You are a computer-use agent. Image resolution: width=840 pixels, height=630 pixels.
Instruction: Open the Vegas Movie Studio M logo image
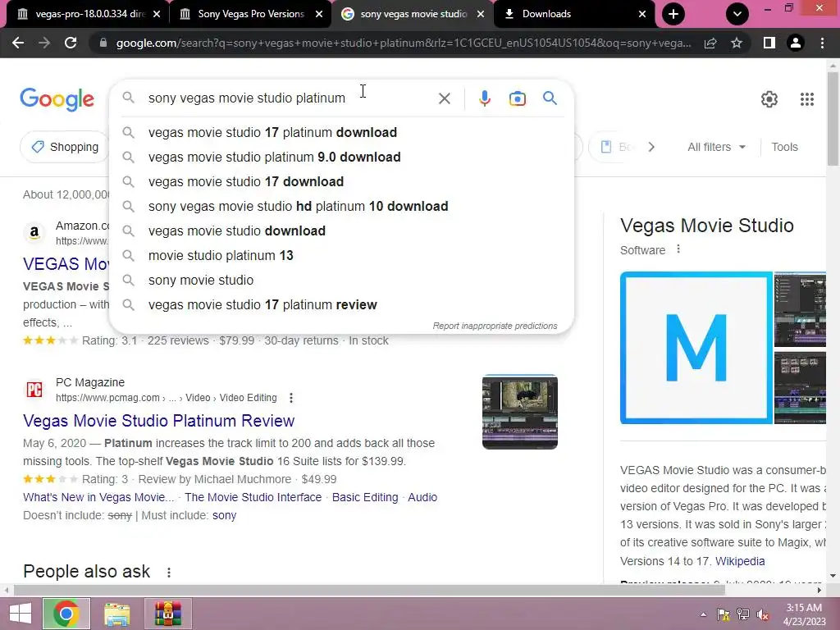tap(696, 348)
